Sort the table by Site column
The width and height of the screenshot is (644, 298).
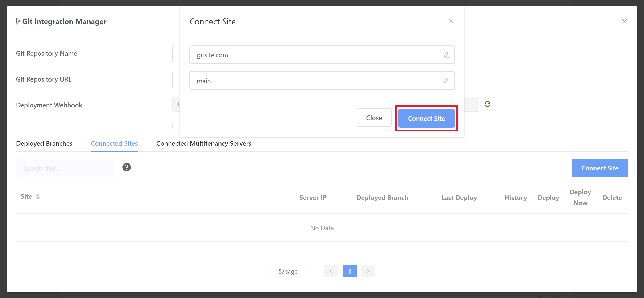pyautogui.click(x=38, y=197)
